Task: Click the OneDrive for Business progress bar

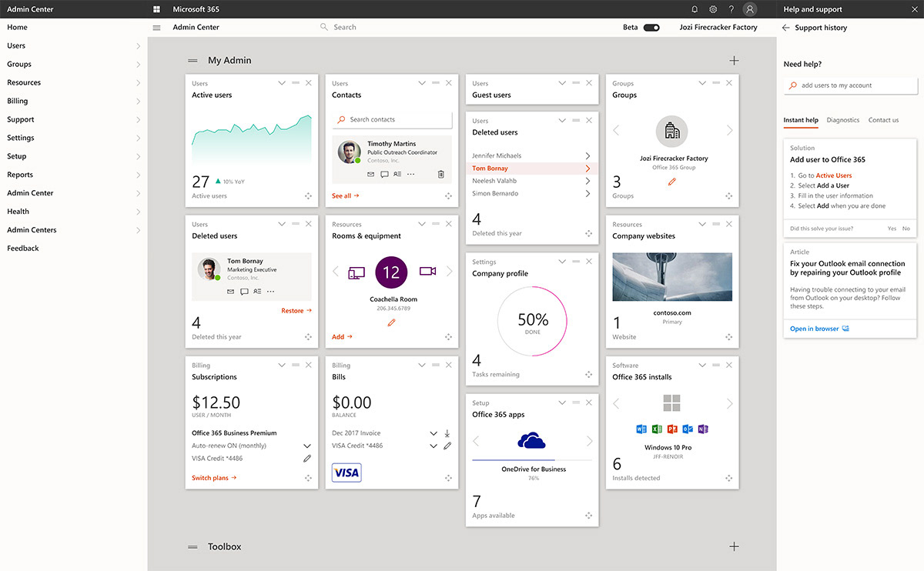Action: click(533, 460)
